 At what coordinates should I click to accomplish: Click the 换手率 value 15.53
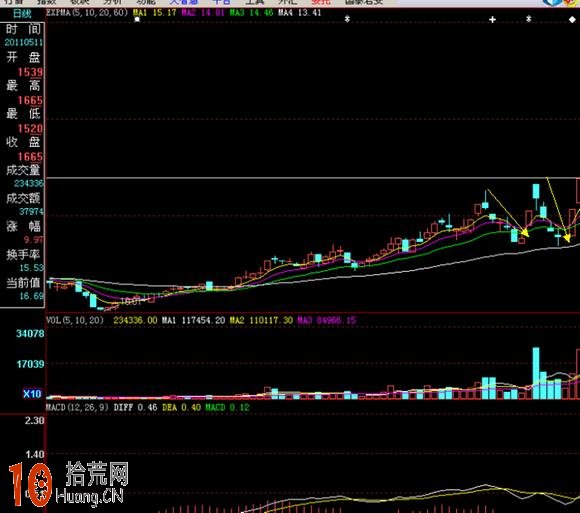click(x=31, y=268)
